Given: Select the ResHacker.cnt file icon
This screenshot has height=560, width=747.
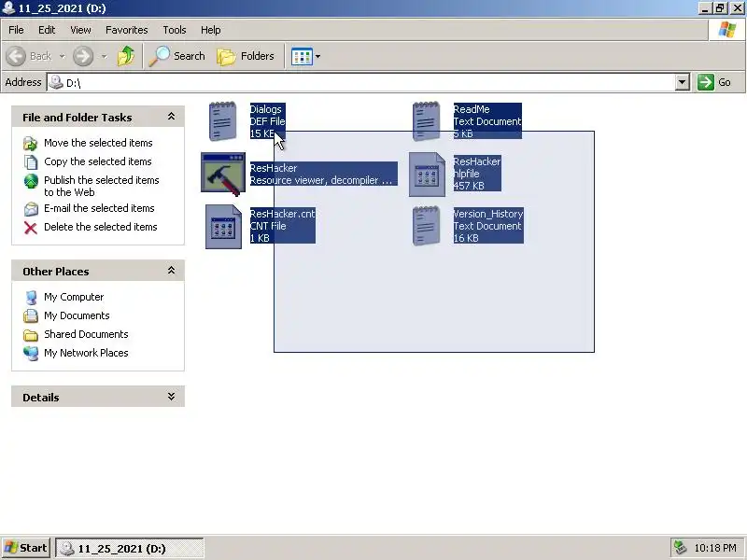Looking at the screenshot, I should [223, 227].
